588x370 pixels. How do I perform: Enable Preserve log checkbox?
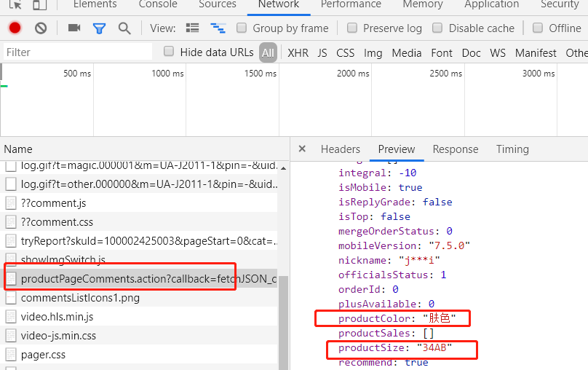(352, 28)
